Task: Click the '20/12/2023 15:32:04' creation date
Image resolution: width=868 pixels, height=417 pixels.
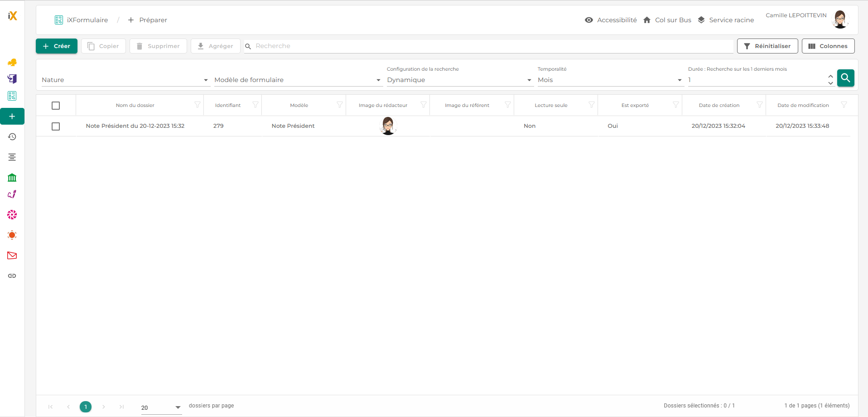Action: pyautogui.click(x=718, y=126)
